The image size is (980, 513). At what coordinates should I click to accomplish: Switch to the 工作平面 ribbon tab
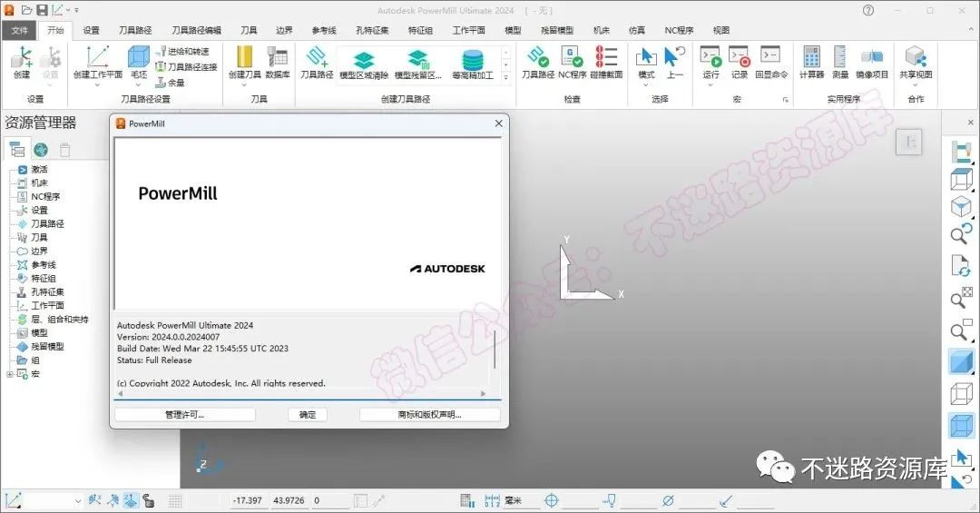(469, 30)
